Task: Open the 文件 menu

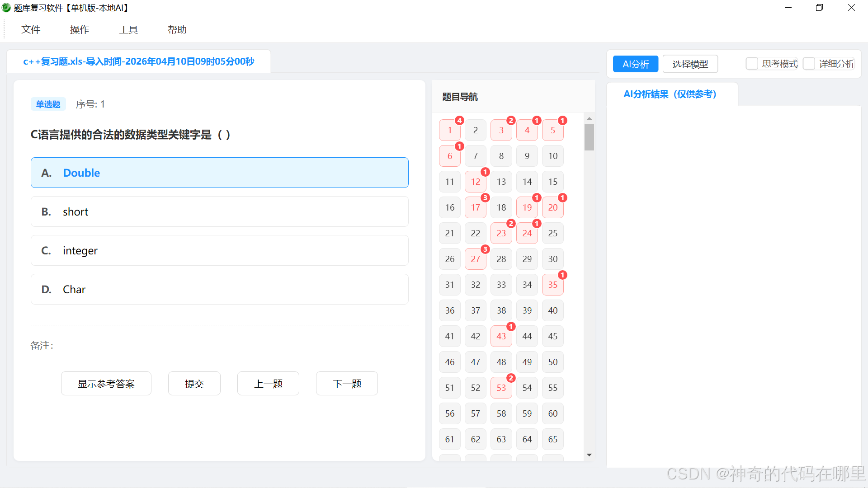Action: pyautogui.click(x=31, y=30)
